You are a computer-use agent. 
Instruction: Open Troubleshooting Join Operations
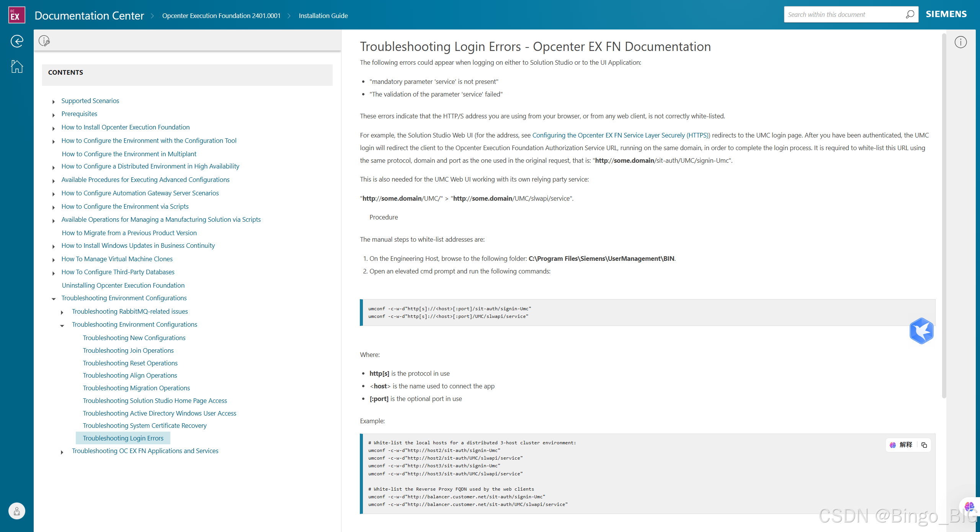tap(128, 350)
